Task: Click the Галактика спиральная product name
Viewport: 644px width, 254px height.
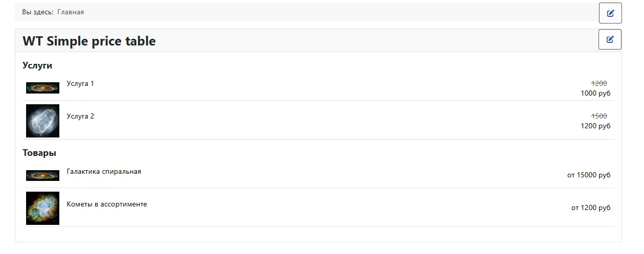Action: pyautogui.click(x=104, y=171)
